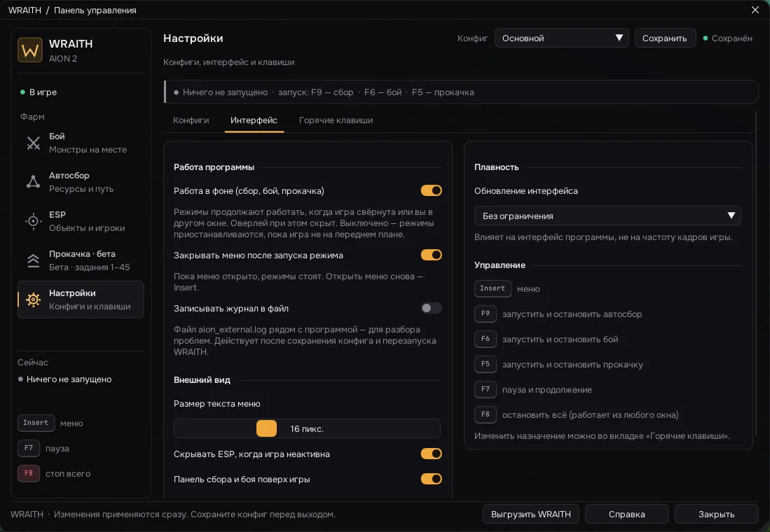Image resolution: width=770 pixels, height=532 pixels.
Task: Click the orange handle of the menu text size slider
Action: point(267,428)
